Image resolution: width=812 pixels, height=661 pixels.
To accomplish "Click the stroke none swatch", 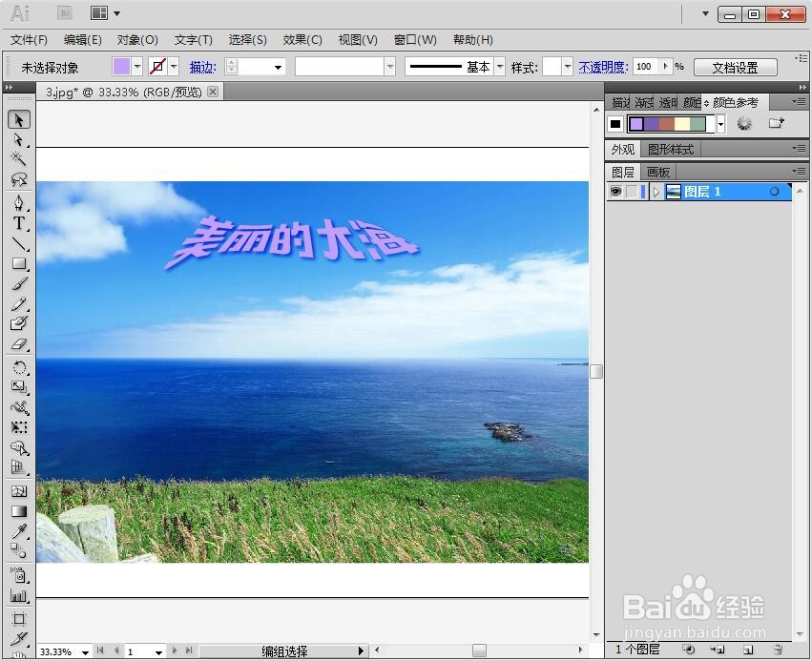I will [x=157, y=66].
